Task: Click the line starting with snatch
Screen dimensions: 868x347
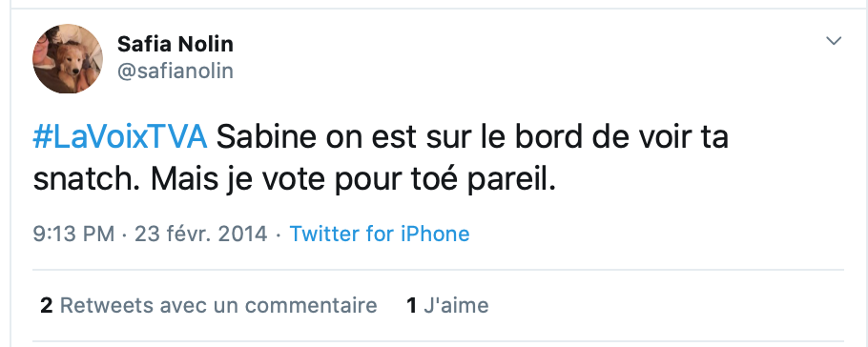Action: (x=294, y=180)
